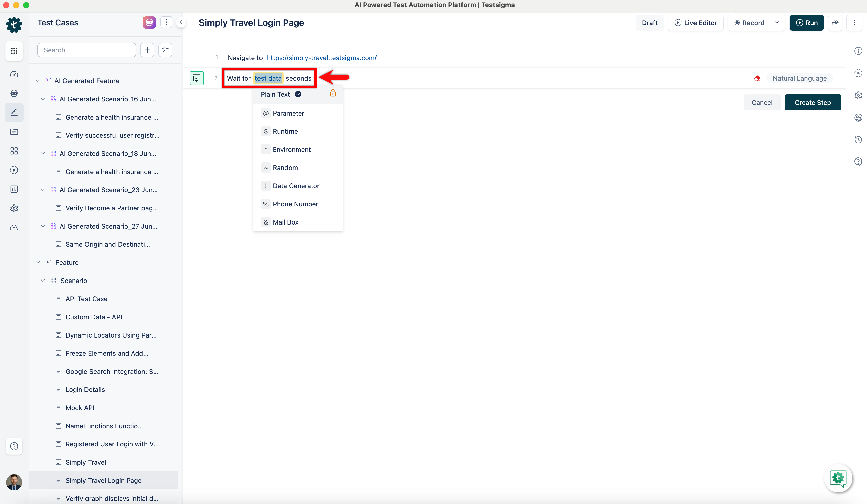Open the apps grid icon atop sidebar

pos(14,51)
